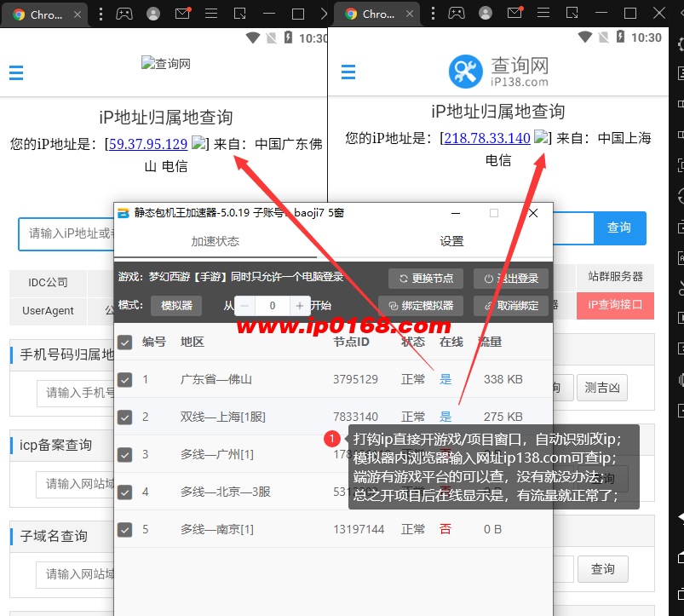The width and height of the screenshot is (684, 616).
Task: Click the lines menu icon in left emulator titlebar
Action: 211,14
